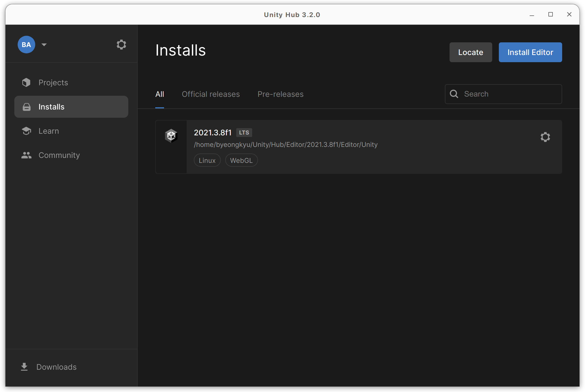Click the LTS badge next to 2021.3.8f1
Screen dimensions: 585x392
click(x=244, y=132)
